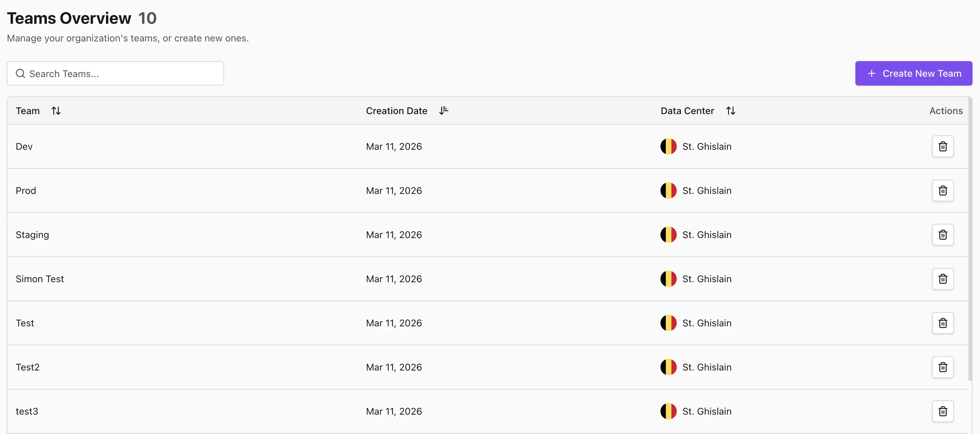Click the trash icon in Test row
980x434 pixels.
coord(942,323)
